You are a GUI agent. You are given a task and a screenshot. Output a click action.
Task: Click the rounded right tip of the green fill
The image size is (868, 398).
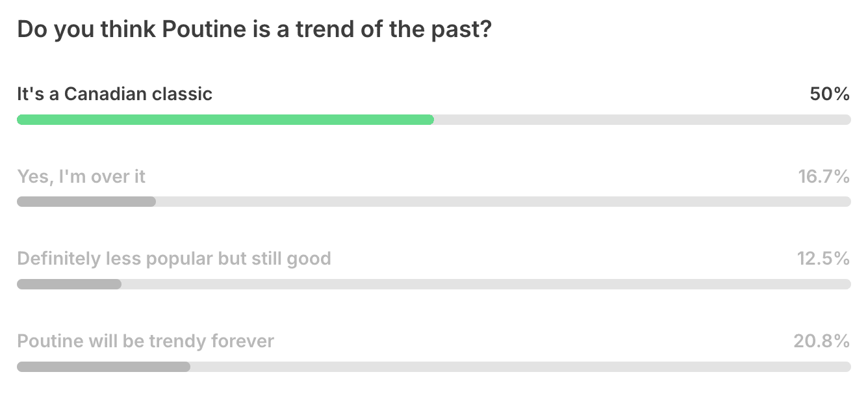click(430, 120)
